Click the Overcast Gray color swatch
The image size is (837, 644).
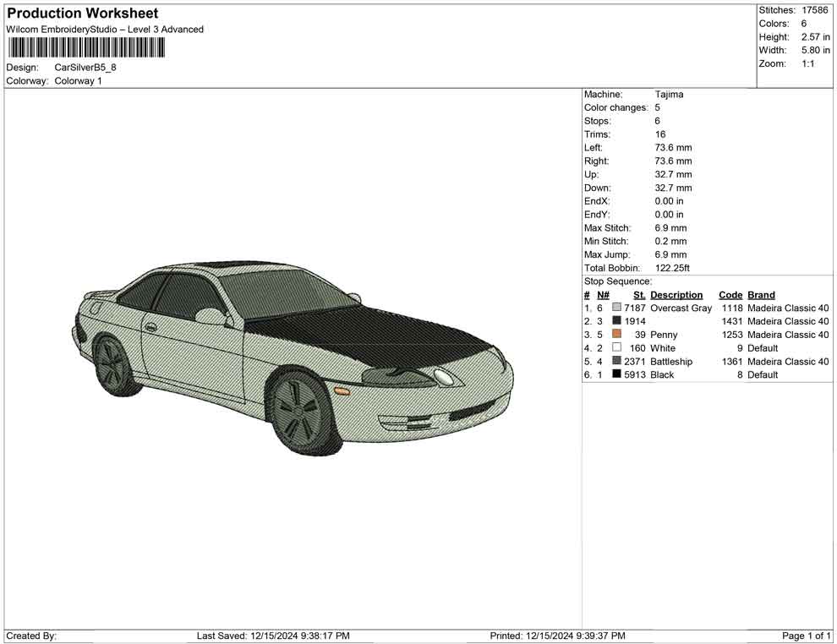pyautogui.click(x=616, y=308)
